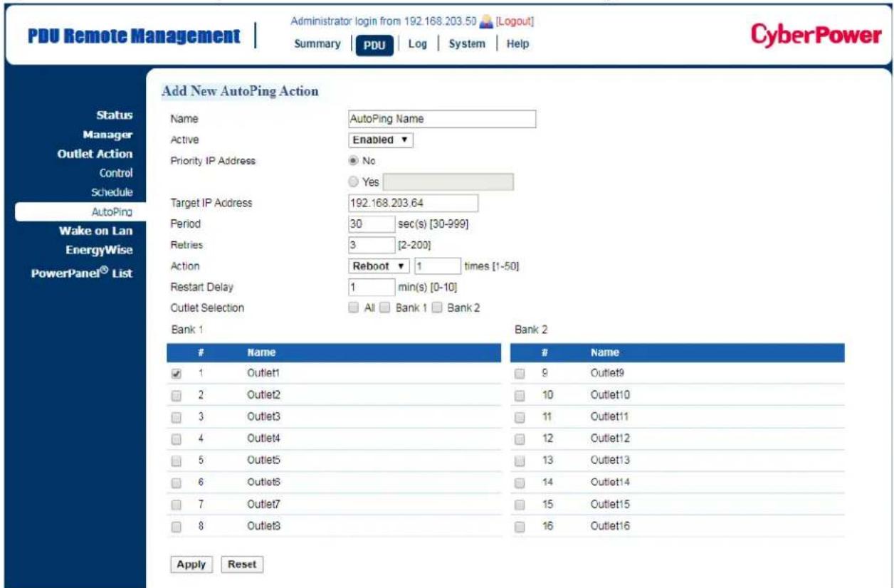Screen dimensions: 894x588
Task: Check the Outlet9 checkbox
Action: (520, 374)
